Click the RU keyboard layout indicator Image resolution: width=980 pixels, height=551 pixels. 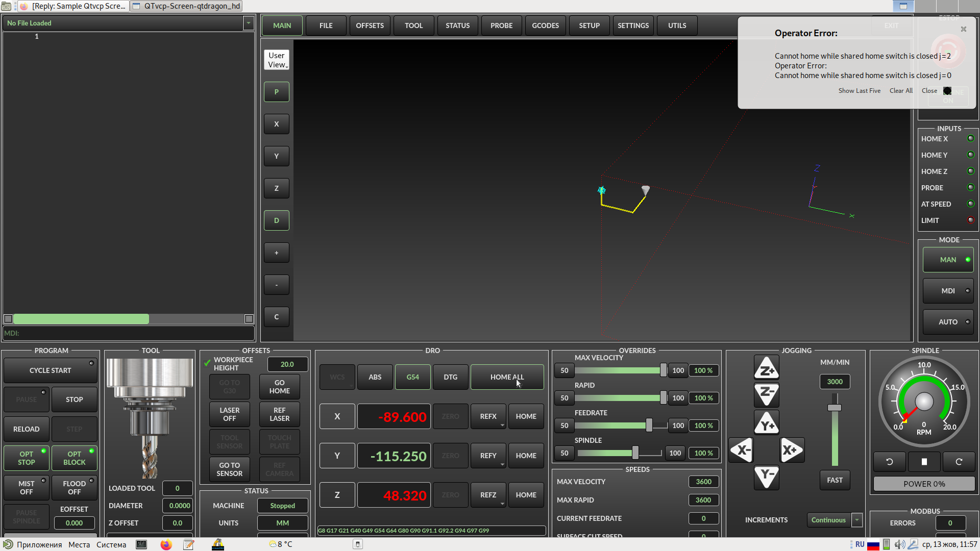click(860, 544)
